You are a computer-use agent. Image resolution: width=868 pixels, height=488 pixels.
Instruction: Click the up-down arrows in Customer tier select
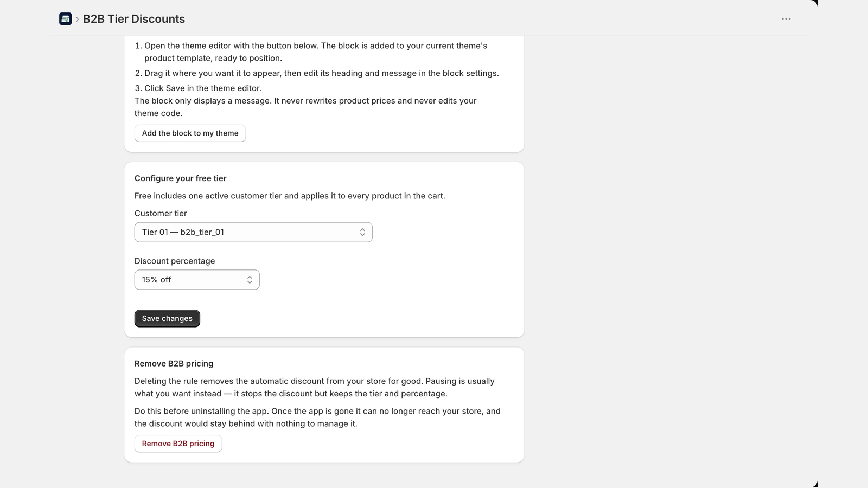click(362, 232)
